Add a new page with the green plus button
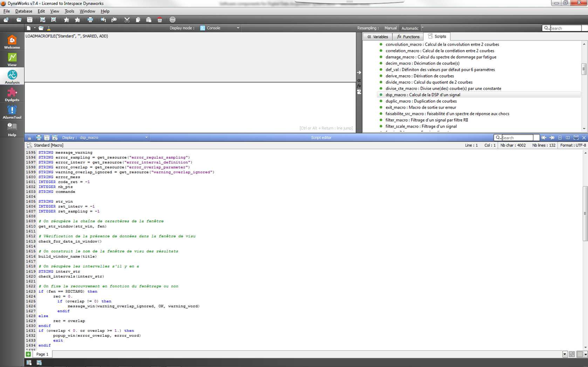588x367 pixels. click(28, 354)
